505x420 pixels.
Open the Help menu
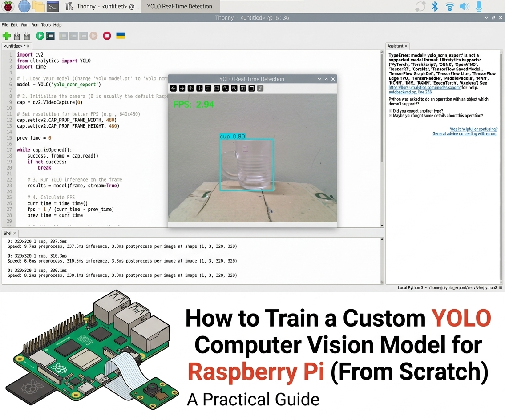pos(57,25)
